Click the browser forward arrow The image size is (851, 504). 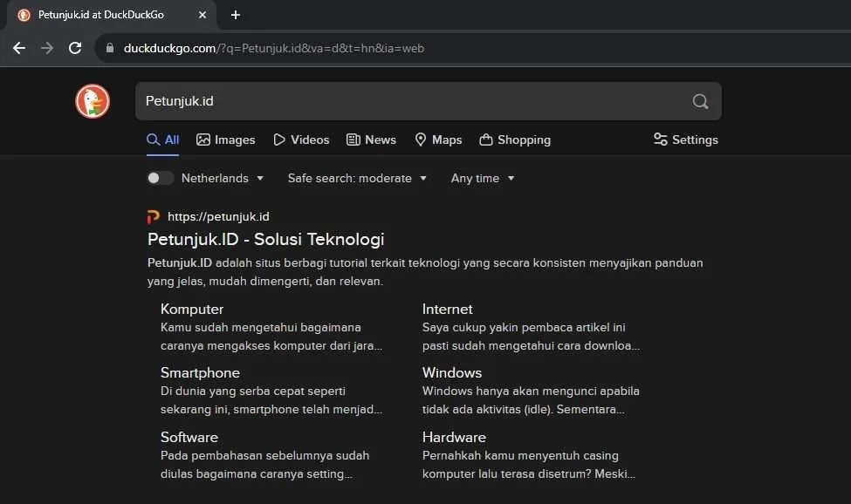(x=47, y=48)
